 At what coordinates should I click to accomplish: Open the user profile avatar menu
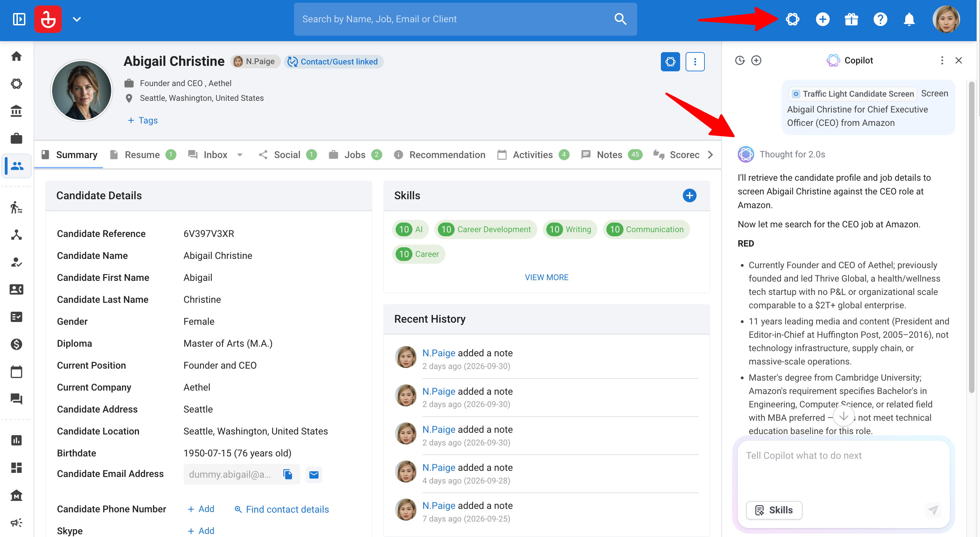tap(946, 19)
